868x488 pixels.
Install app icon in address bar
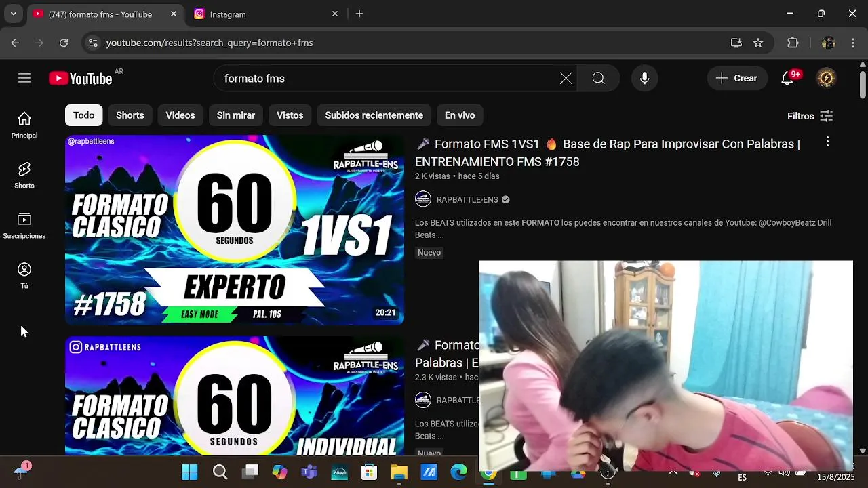click(736, 43)
